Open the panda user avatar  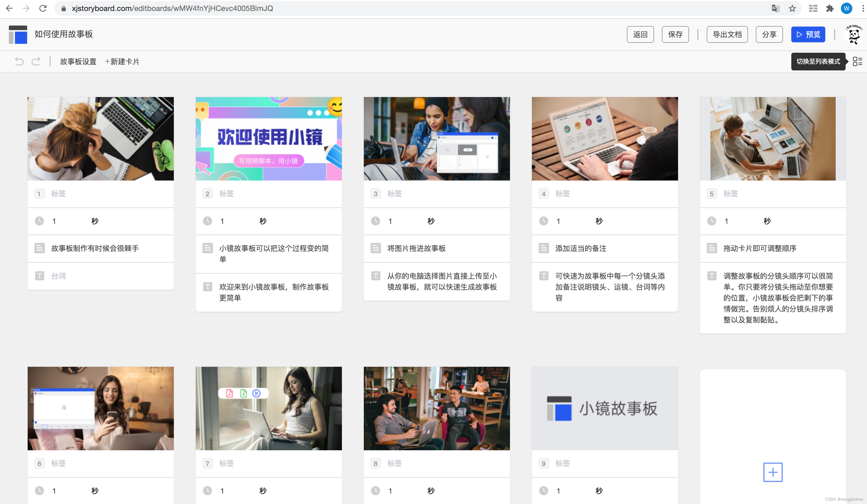click(854, 34)
